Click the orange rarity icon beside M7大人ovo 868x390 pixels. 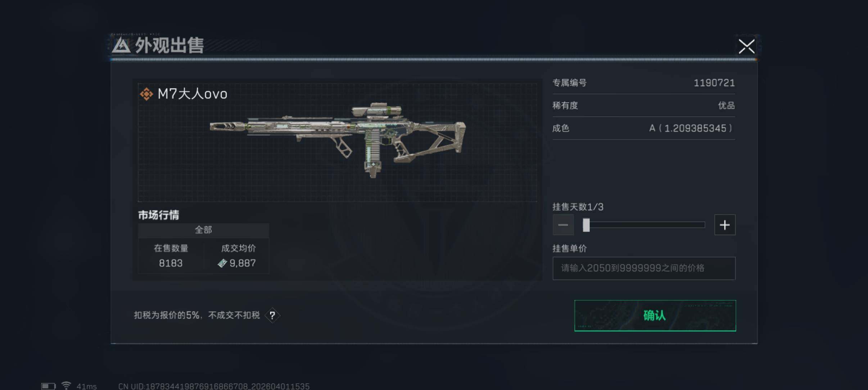pos(146,94)
